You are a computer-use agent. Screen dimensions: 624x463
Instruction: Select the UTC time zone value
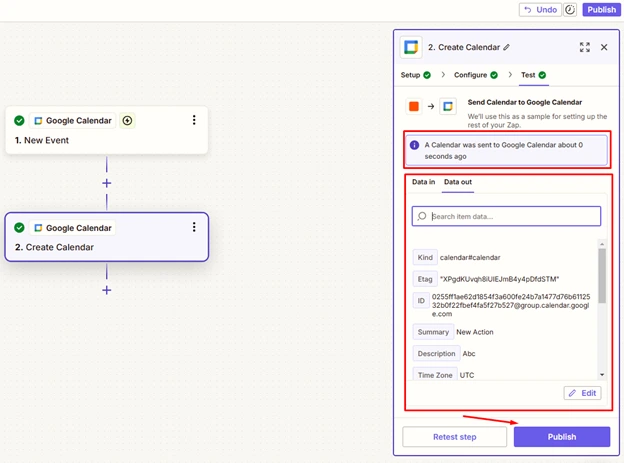click(467, 375)
